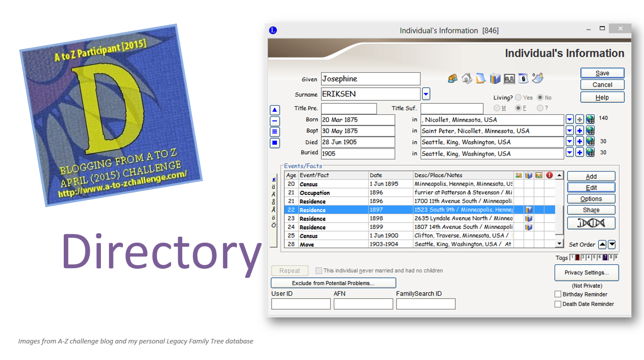644x360 pixels.
Task: Click the house address icon in the toolbar
Action: click(466, 78)
